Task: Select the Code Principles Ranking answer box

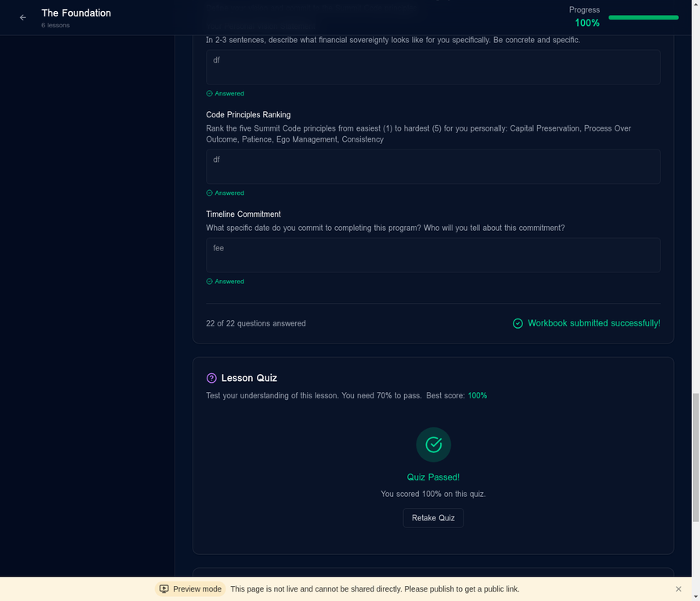Action: pyautogui.click(x=433, y=166)
